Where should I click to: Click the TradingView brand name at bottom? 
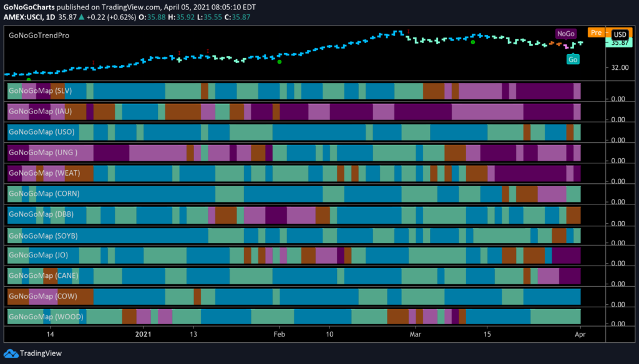point(41,353)
